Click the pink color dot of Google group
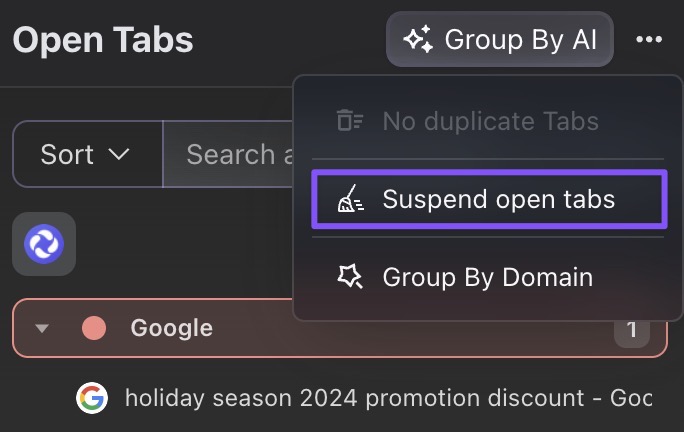This screenshot has width=684, height=432. (94, 328)
